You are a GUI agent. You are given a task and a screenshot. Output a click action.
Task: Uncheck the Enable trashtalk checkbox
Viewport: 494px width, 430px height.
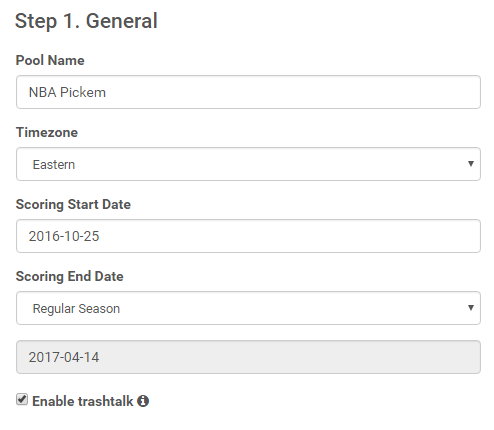[x=22, y=399]
